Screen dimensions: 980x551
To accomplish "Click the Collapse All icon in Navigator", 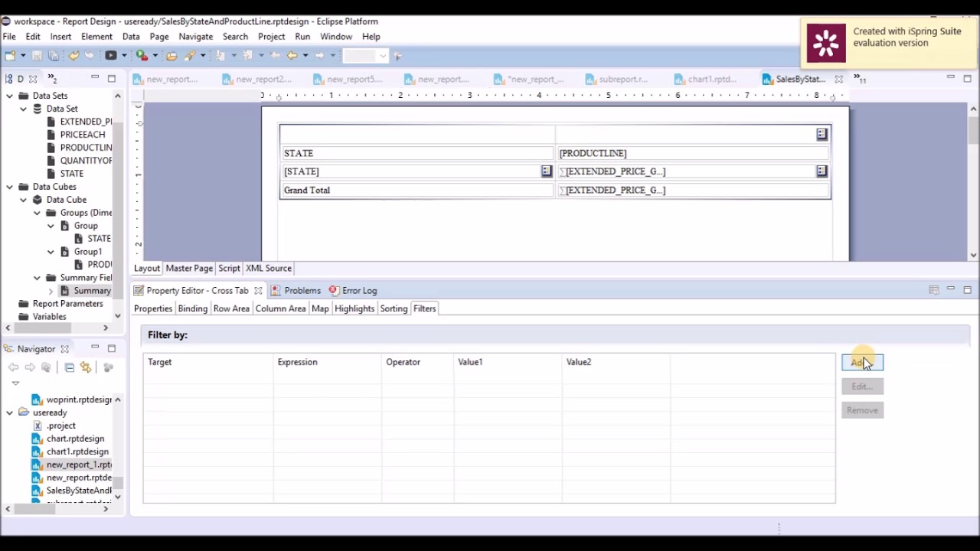I will [70, 368].
